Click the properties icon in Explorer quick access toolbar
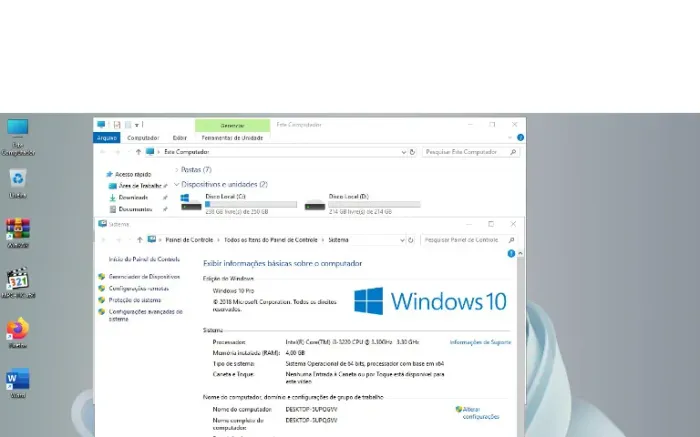700x437 pixels. tap(117, 125)
